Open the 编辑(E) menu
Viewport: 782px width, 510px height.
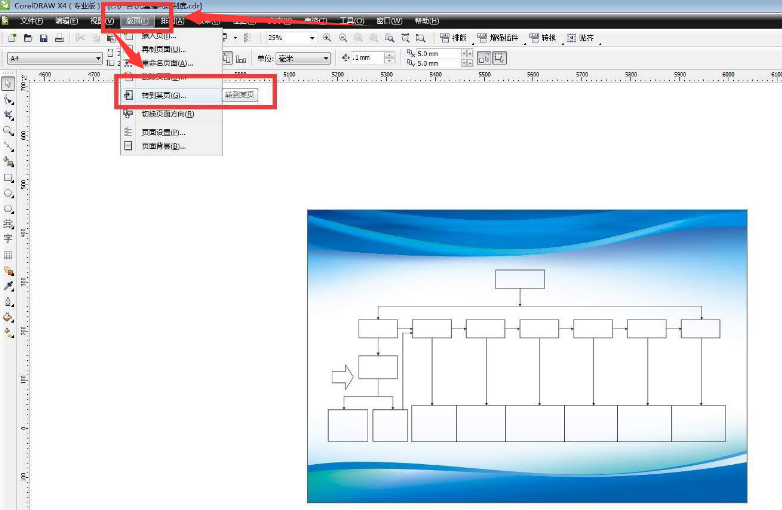coord(66,21)
